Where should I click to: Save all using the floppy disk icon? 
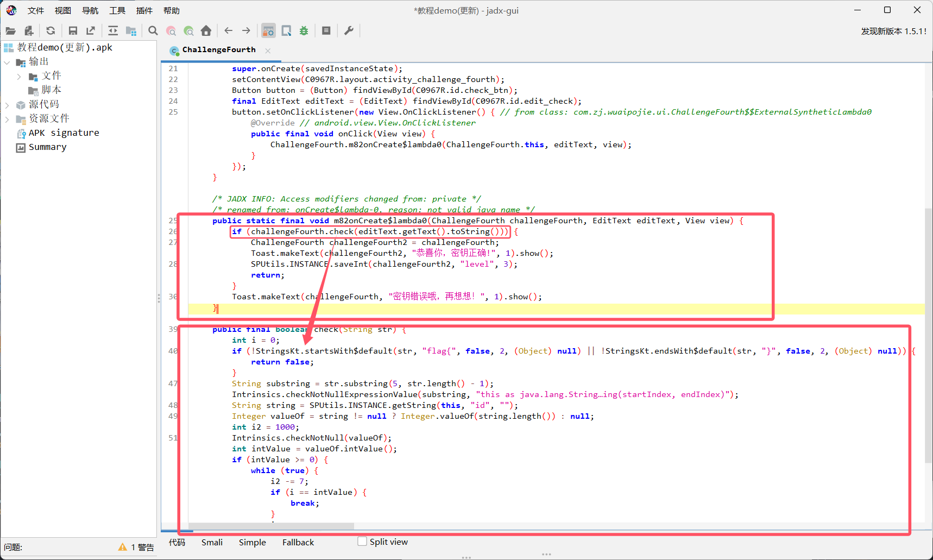73,31
